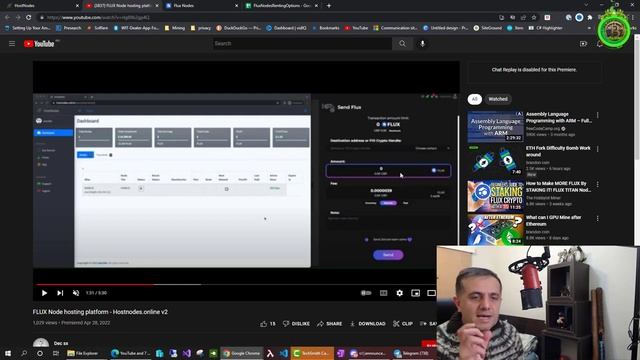Open Task View on the taskbar

(x=56, y=353)
